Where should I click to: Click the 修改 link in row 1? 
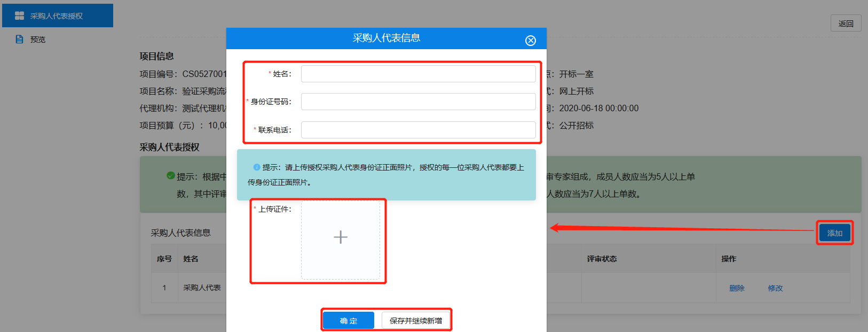point(775,288)
